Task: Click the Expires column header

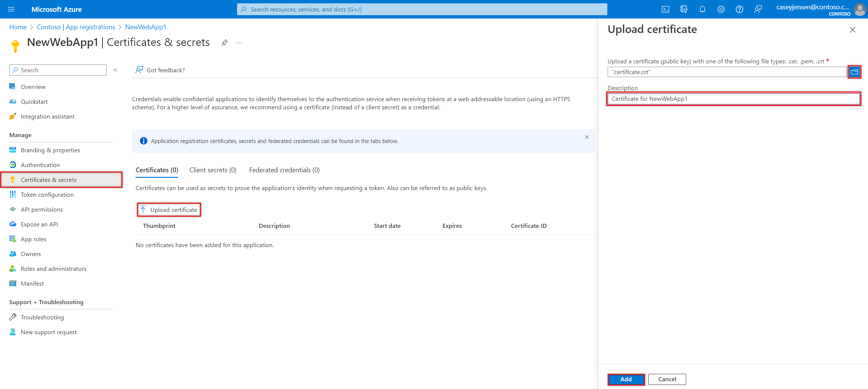Action: (x=452, y=226)
